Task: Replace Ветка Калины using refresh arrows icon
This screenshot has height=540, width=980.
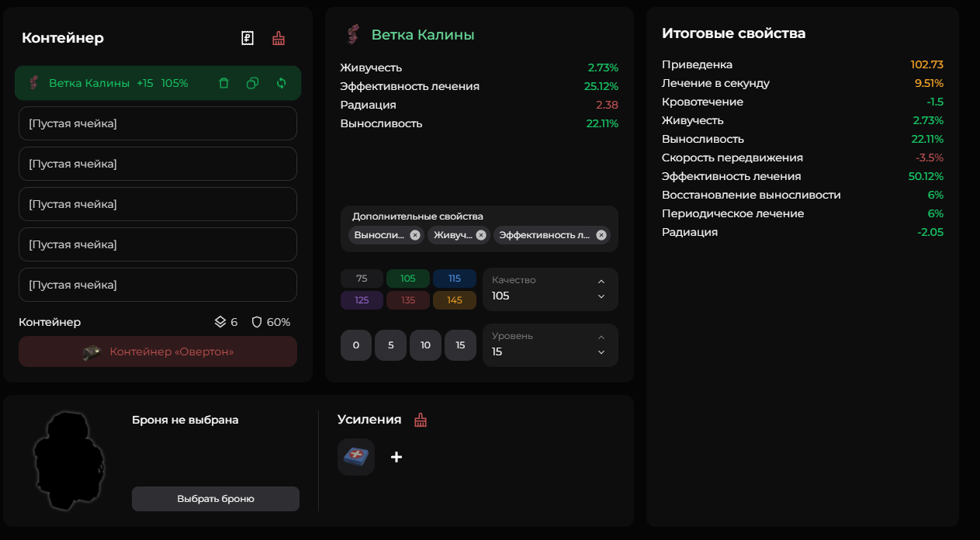Action: click(x=282, y=83)
